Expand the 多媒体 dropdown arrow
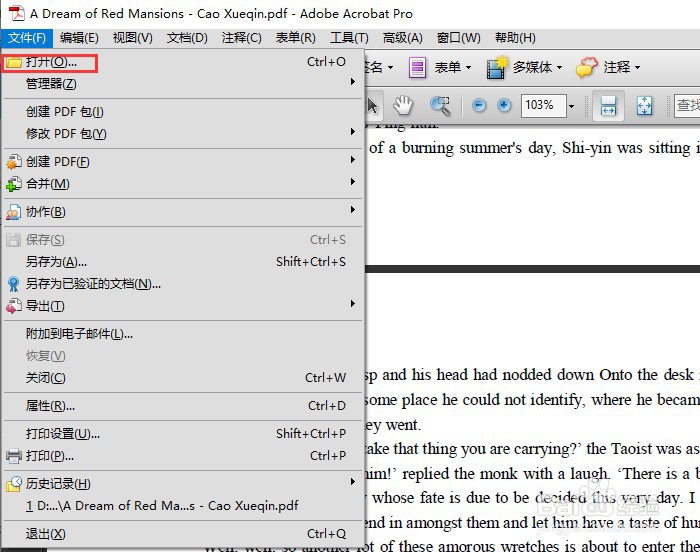Image resolution: width=700 pixels, height=552 pixels. point(559,67)
